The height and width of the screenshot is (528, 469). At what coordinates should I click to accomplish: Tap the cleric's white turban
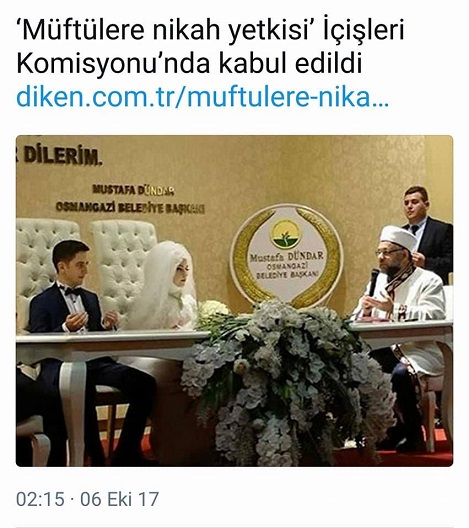coord(398,238)
